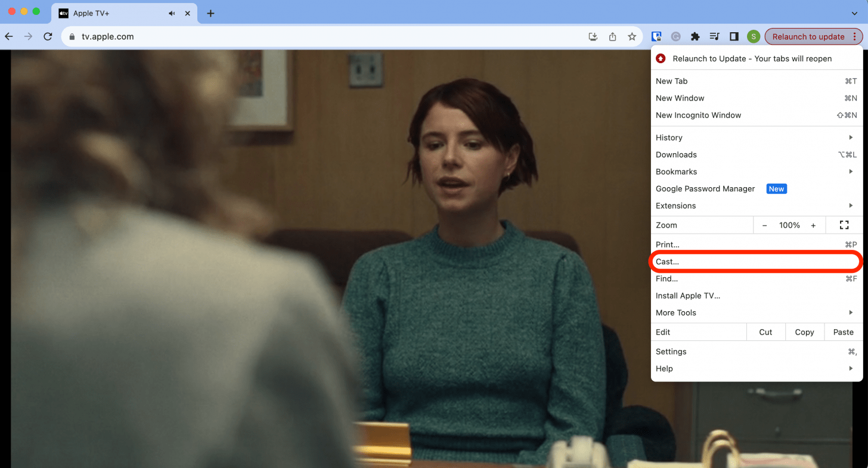Click the share icon in the address bar

pyautogui.click(x=612, y=36)
